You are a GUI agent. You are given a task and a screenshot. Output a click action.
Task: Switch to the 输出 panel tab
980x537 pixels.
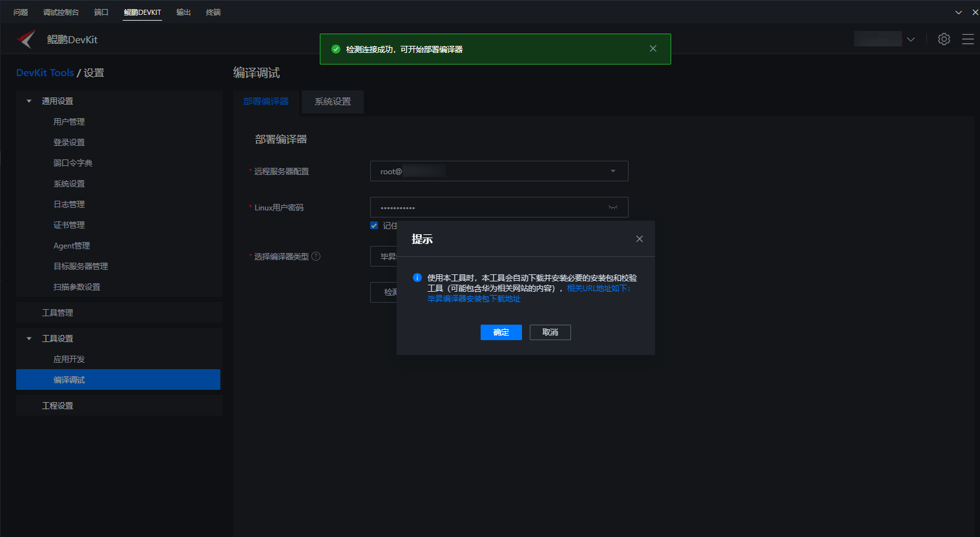coord(183,12)
